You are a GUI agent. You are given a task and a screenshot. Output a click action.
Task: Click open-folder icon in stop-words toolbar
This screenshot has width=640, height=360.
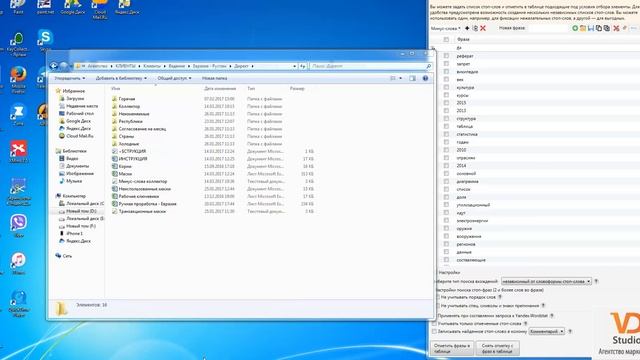[583, 28]
